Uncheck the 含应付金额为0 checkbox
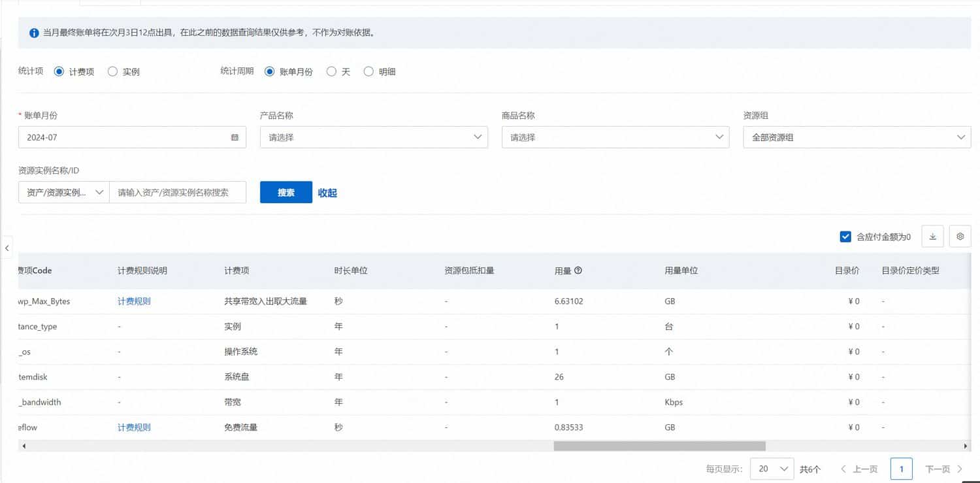 845,236
